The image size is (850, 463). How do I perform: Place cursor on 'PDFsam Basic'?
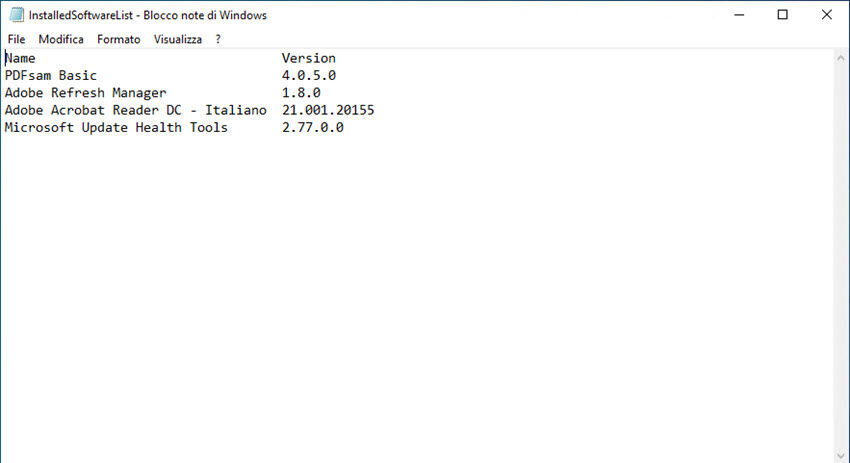click(x=51, y=75)
